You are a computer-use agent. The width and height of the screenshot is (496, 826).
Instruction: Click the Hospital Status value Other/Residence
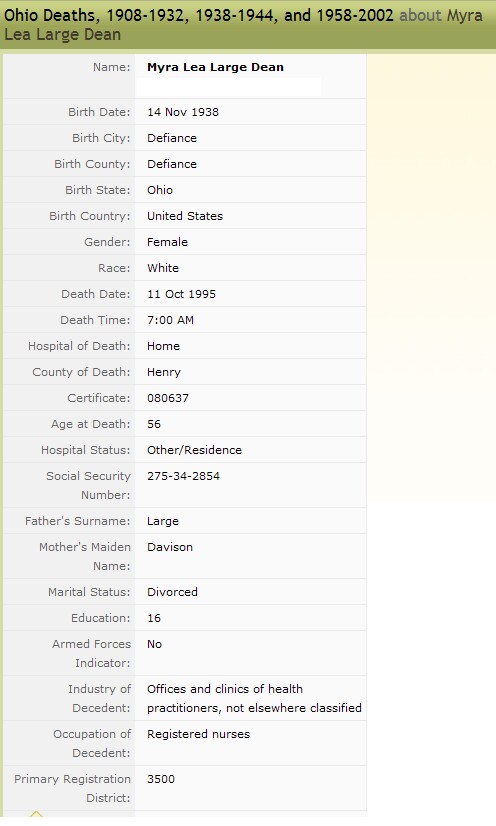pyautogui.click(x=194, y=450)
